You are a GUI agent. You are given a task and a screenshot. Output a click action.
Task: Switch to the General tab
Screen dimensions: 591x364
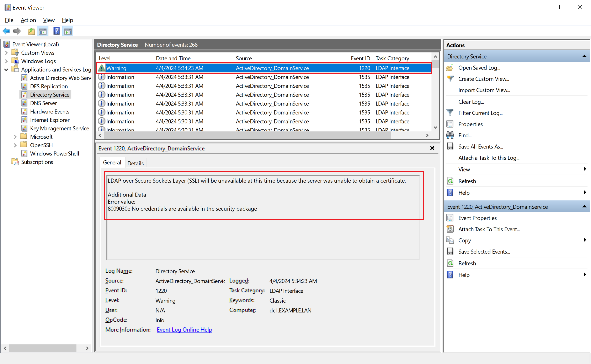tap(112, 162)
